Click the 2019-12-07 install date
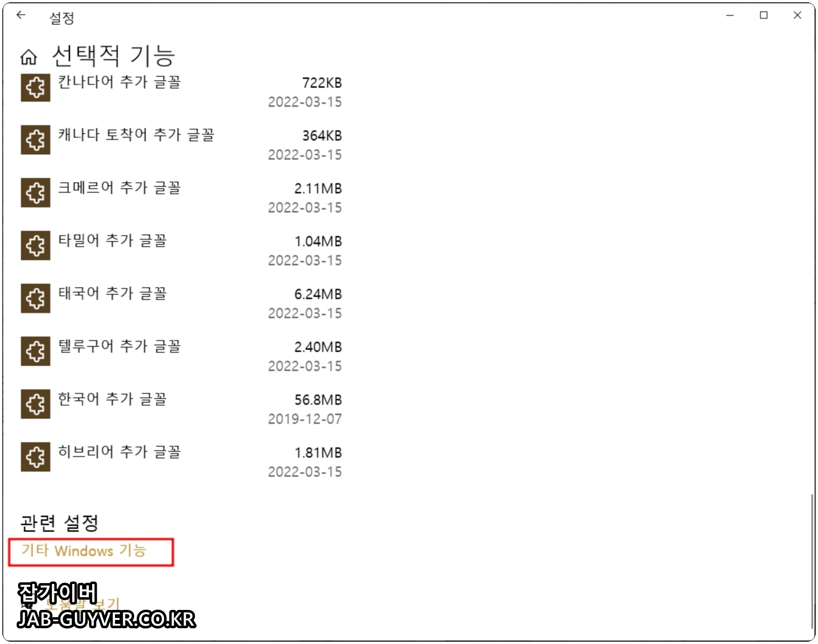This screenshot has height=644, width=818. point(304,419)
